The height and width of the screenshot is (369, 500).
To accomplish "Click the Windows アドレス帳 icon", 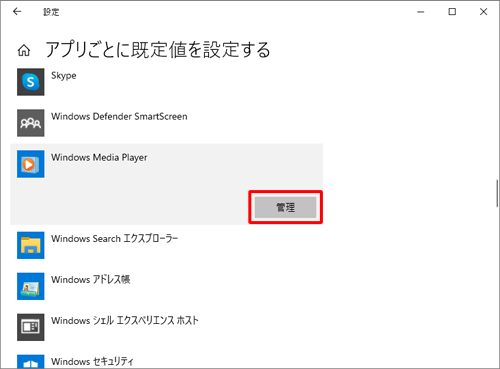I will [x=31, y=286].
